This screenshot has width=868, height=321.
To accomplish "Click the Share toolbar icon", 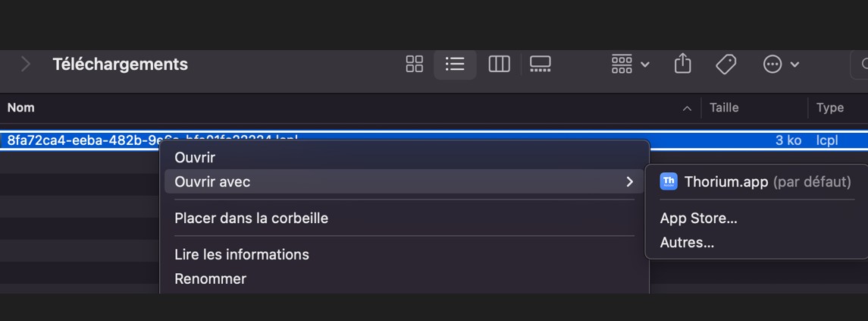I will pyautogui.click(x=682, y=65).
